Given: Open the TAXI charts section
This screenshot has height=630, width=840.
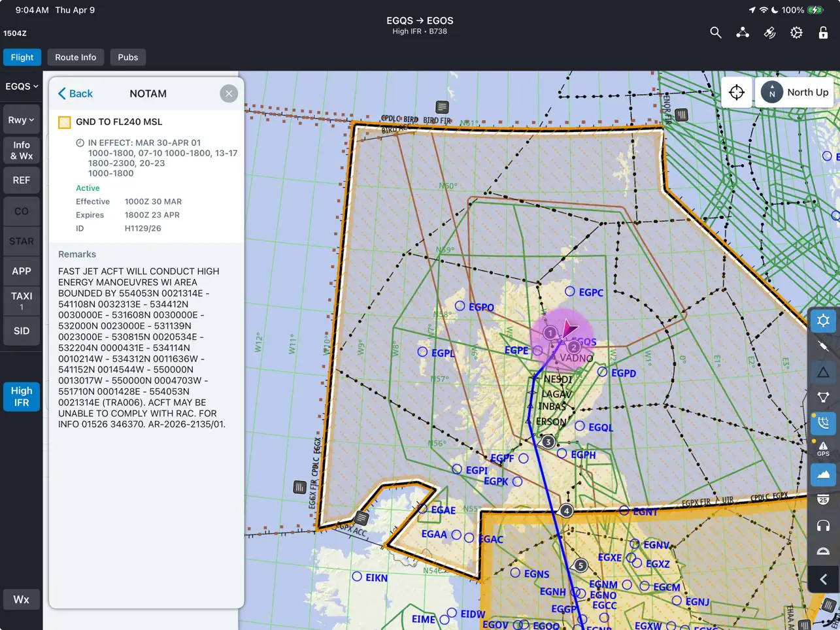Looking at the screenshot, I should pos(22,301).
